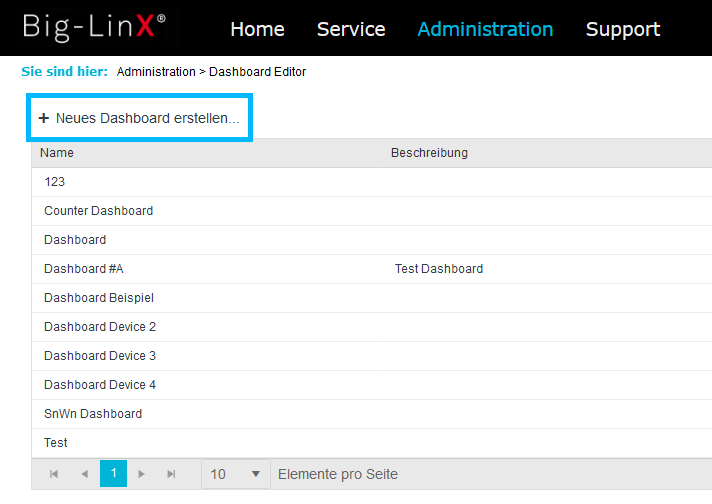
Task: Select the Dashboard Device 3 row
Action: [372, 356]
